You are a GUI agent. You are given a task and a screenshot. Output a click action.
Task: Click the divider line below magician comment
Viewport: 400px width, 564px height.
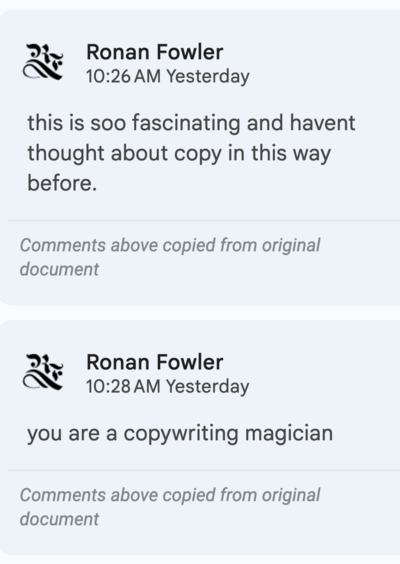204,470
